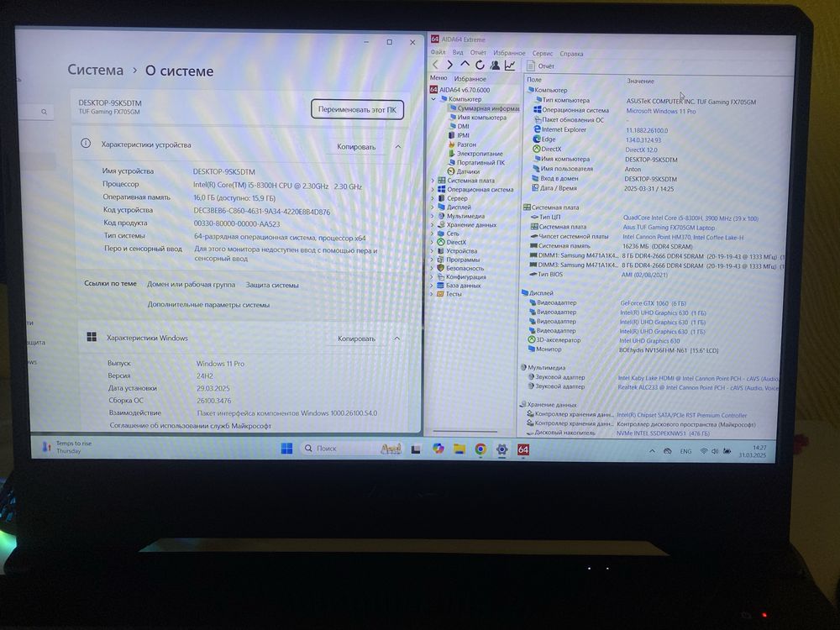Screen dimensions: 840x630
Task: Open the Отчет menu in AIDA64 menu bar
Action: [478, 52]
